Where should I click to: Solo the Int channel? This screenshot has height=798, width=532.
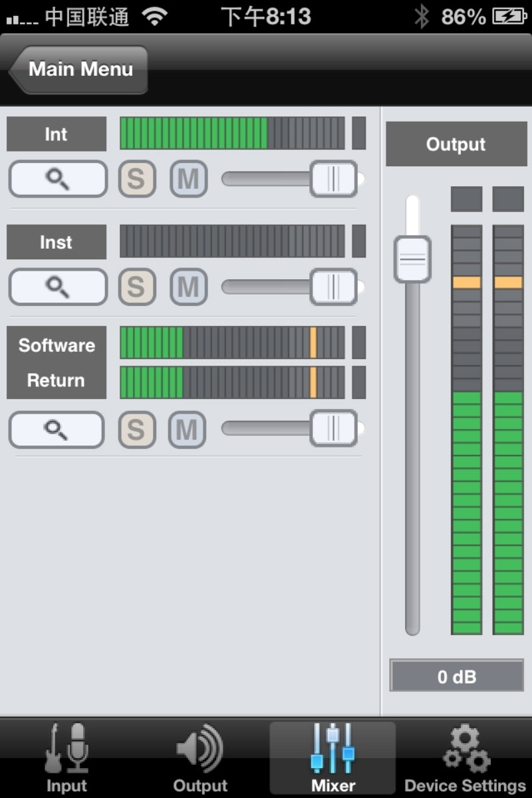click(137, 179)
